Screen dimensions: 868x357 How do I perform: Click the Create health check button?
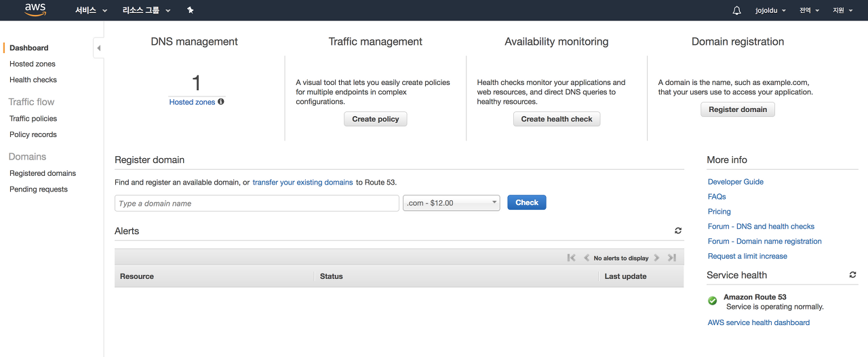click(x=557, y=119)
